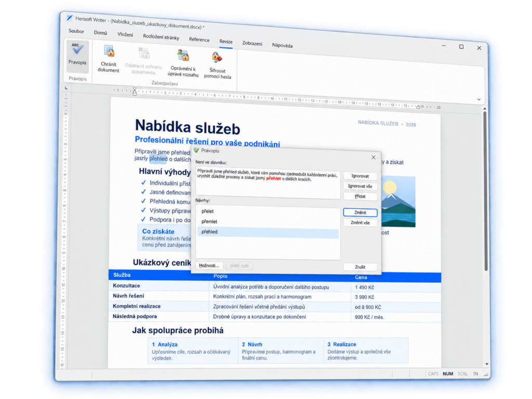Open the Nápověda tab
This screenshot has height=399, width=532.
[x=282, y=46]
